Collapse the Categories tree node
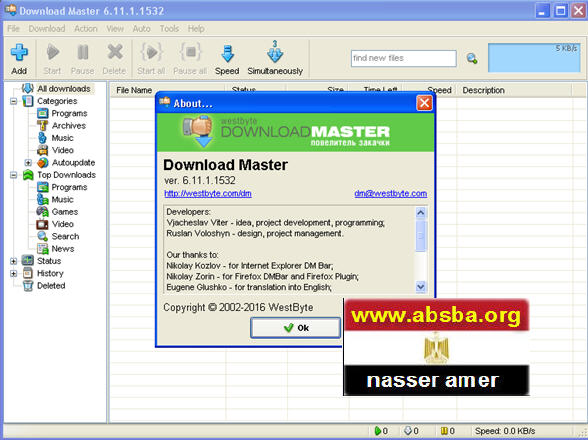The height and width of the screenshot is (440, 588). pyautogui.click(x=14, y=101)
